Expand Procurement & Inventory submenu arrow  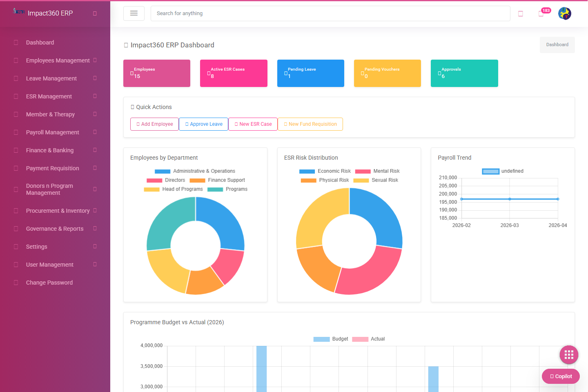tap(95, 210)
